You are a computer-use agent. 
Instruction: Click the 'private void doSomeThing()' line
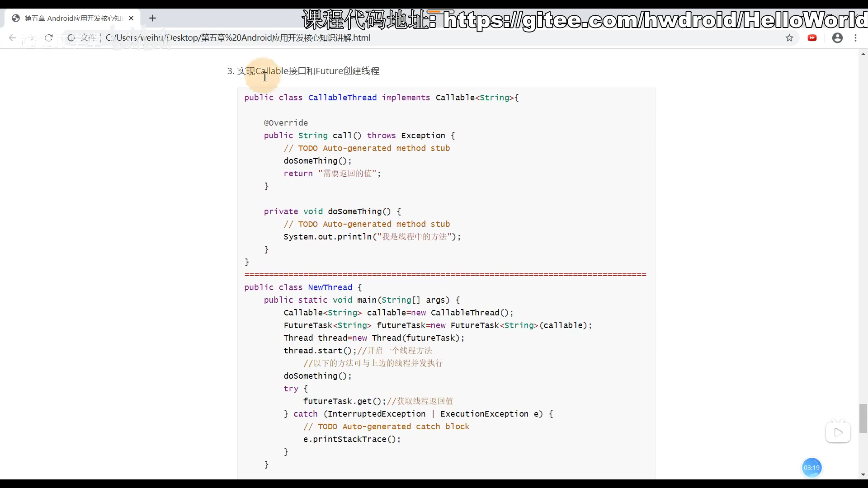pyautogui.click(x=332, y=211)
